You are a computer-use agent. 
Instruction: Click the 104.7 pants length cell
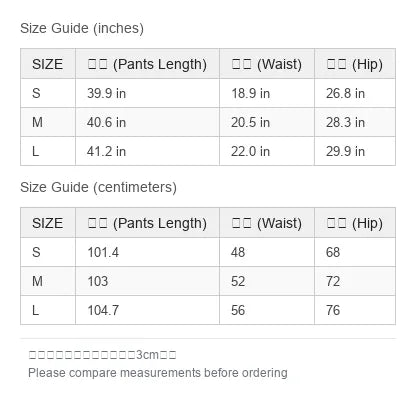point(147,310)
